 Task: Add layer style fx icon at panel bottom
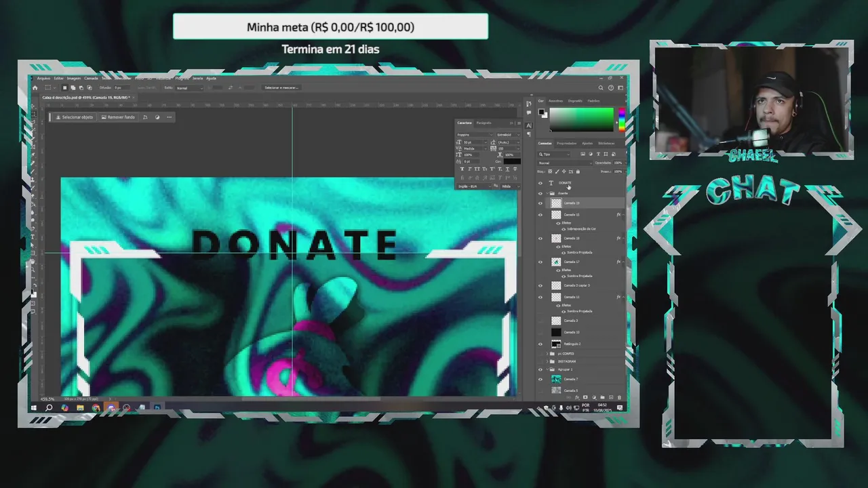[577, 397]
